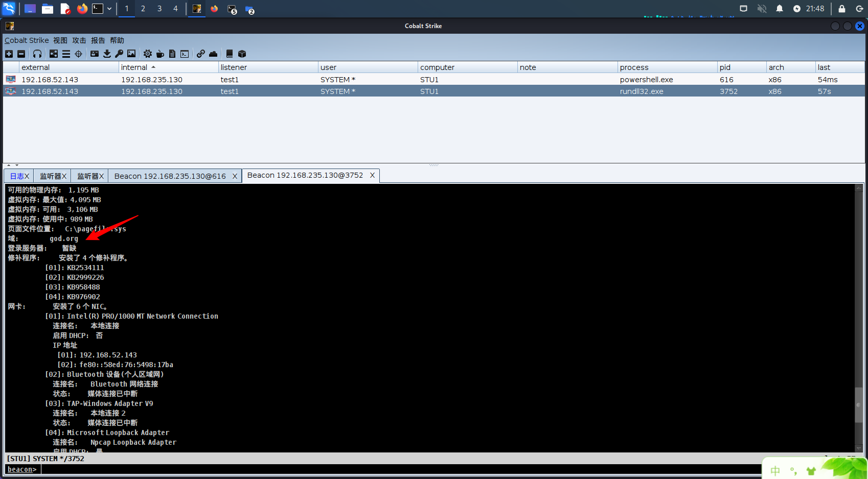Focus Cobalt Strike in the taskbar
Image resolution: width=868 pixels, height=479 pixels.
click(197, 9)
